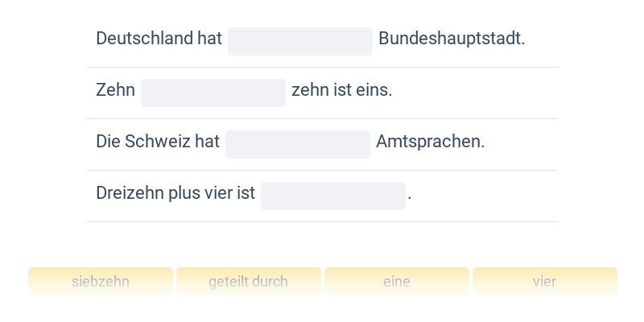Choose the 'eine' answer tile
The image size is (644, 322).
point(397,282)
